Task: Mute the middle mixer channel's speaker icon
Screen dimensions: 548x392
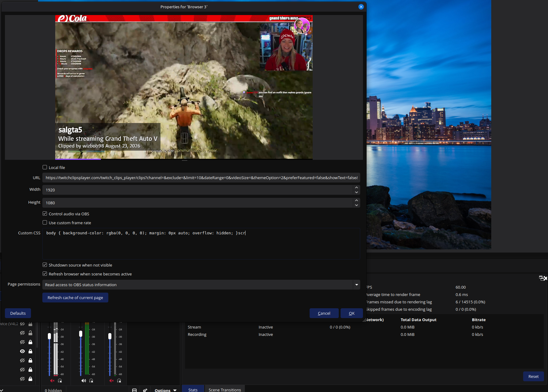Action: 83,381
